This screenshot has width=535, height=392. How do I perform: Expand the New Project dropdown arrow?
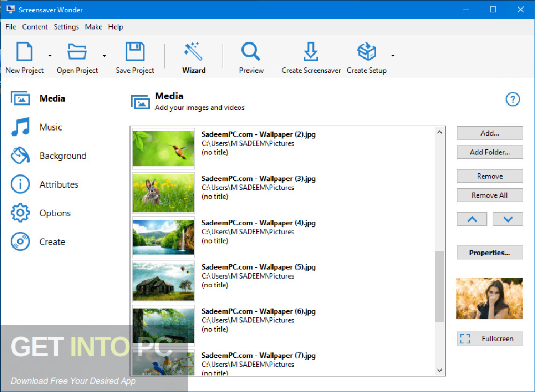click(x=50, y=56)
